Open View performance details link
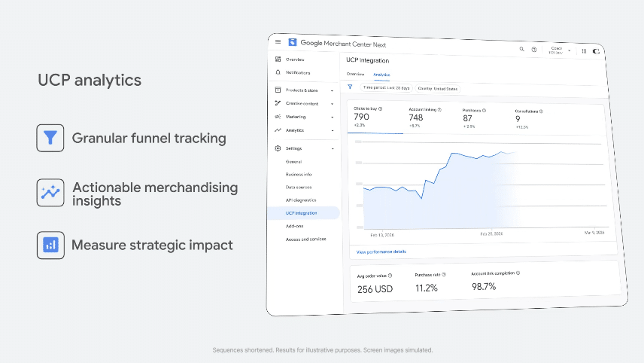This screenshot has width=644, height=363. pos(381,252)
